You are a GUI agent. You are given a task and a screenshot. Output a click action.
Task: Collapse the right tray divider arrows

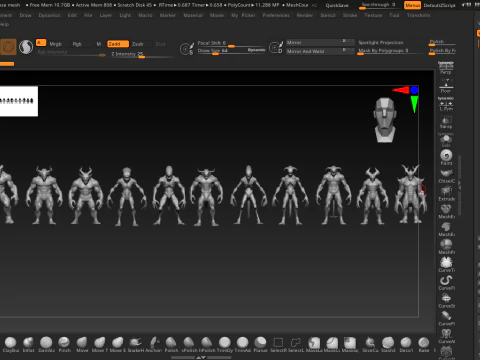tap(459, 185)
